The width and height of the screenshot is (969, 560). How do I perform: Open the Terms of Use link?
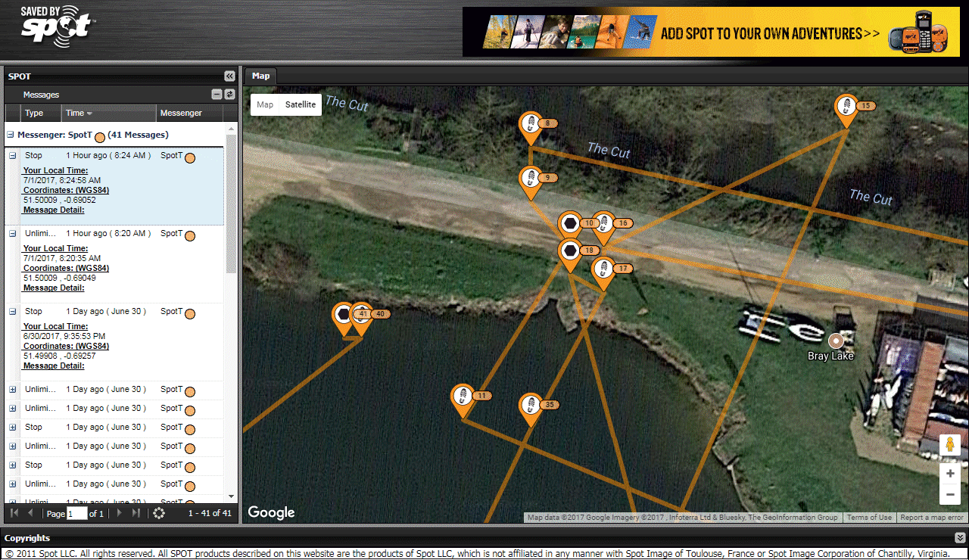pos(869,518)
